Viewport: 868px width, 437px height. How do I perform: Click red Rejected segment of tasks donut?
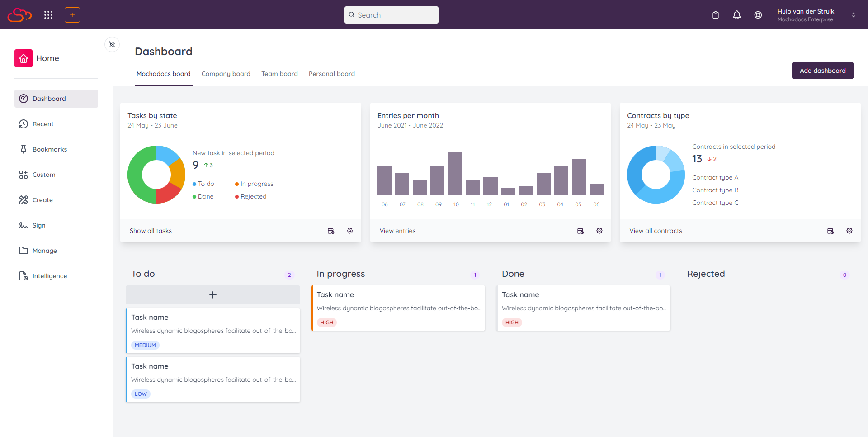click(x=166, y=194)
